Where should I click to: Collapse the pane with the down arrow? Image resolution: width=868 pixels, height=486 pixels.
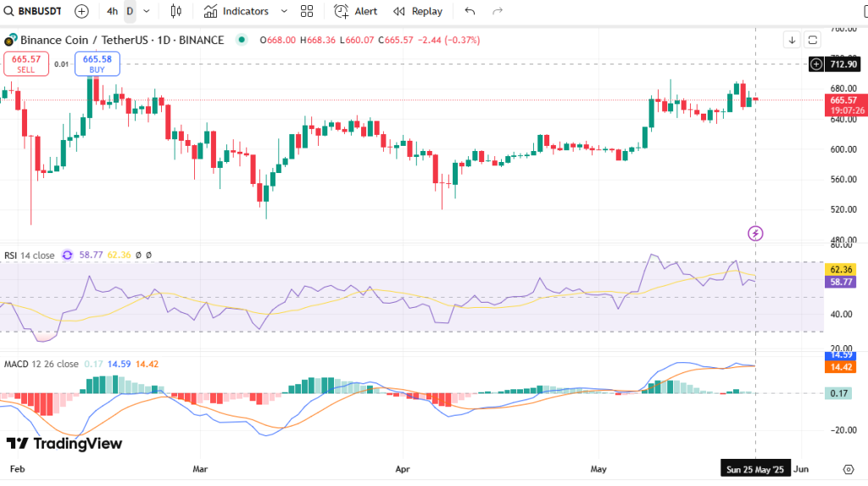coord(793,40)
